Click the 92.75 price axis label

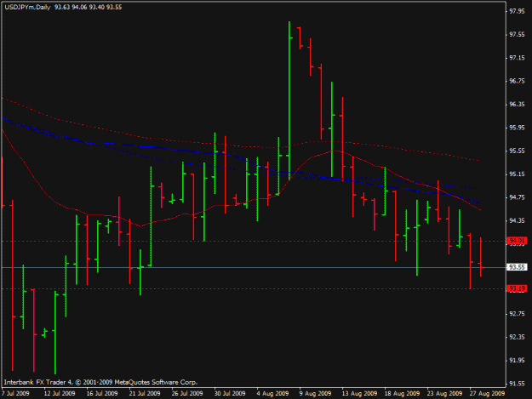coord(517,314)
